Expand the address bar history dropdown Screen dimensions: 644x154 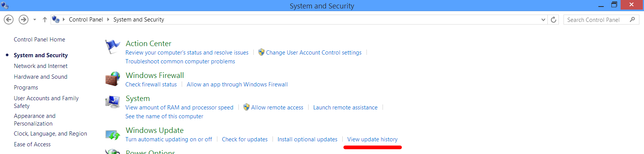coord(543,20)
